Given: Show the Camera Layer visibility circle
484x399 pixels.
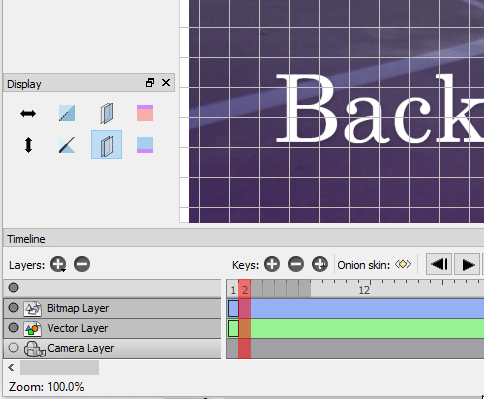Looking at the screenshot, I should click(x=13, y=348).
